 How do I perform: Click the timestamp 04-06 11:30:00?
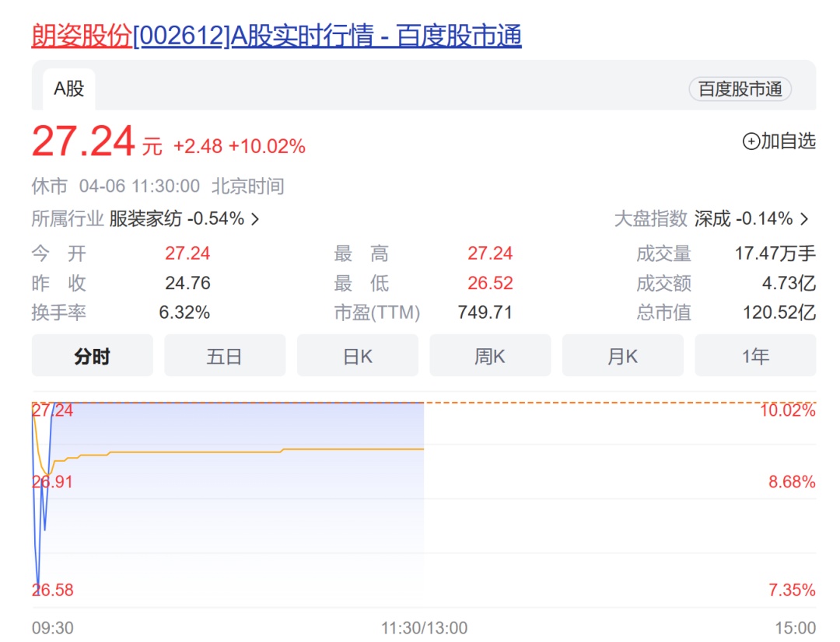139,187
